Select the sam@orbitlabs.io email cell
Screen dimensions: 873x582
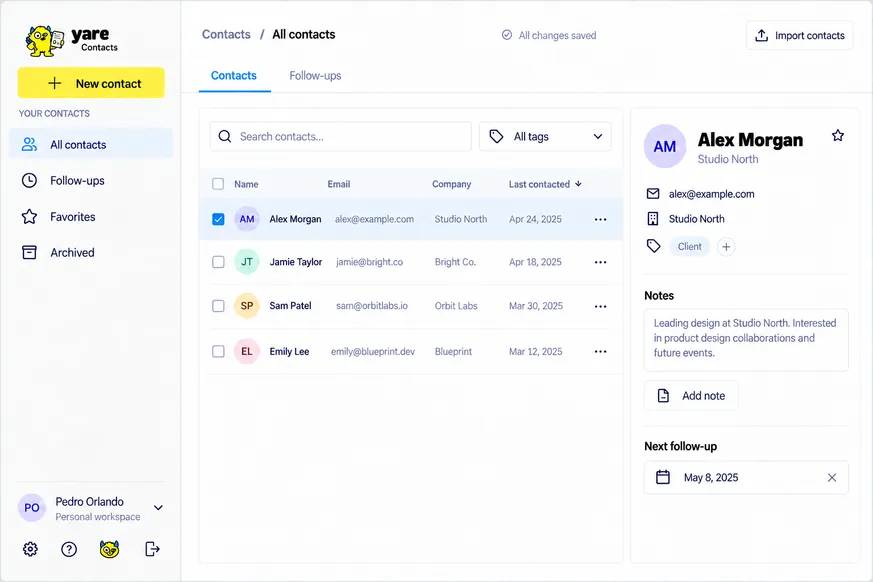372,306
